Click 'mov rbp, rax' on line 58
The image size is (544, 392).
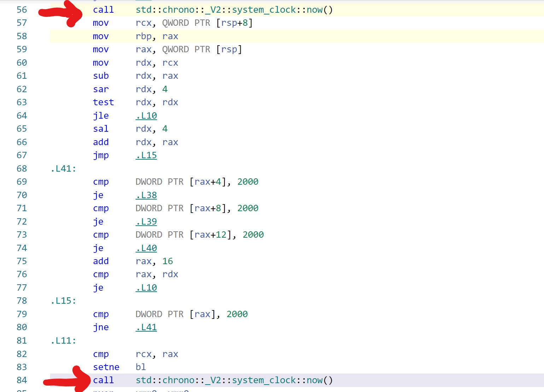136,36
